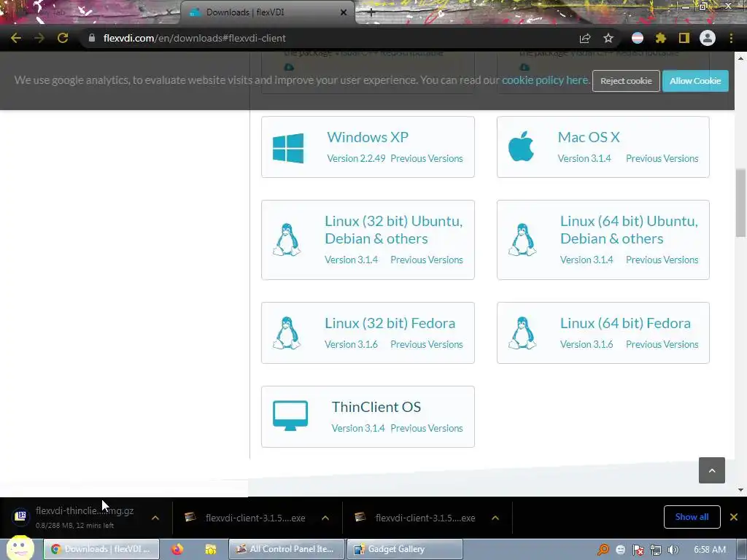Screen dimensions: 747x560
Task: Click the 6:58 AM taskbar clock
Action: pyautogui.click(x=709, y=550)
